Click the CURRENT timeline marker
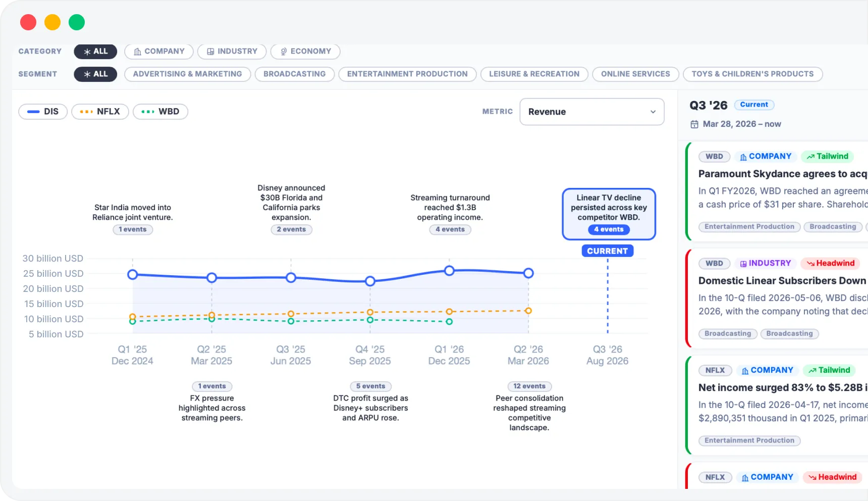The image size is (868, 501). point(608,251)
